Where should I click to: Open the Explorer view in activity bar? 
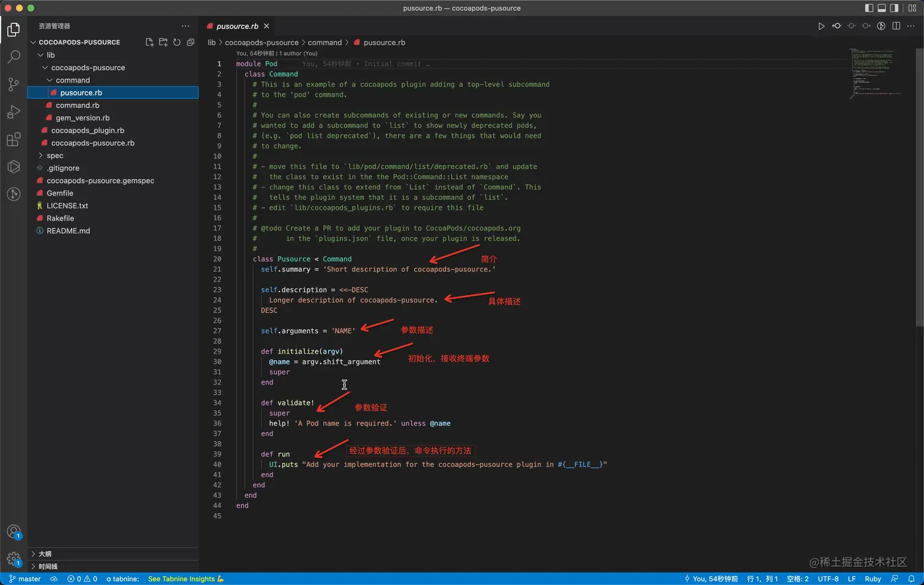[13, 29]
